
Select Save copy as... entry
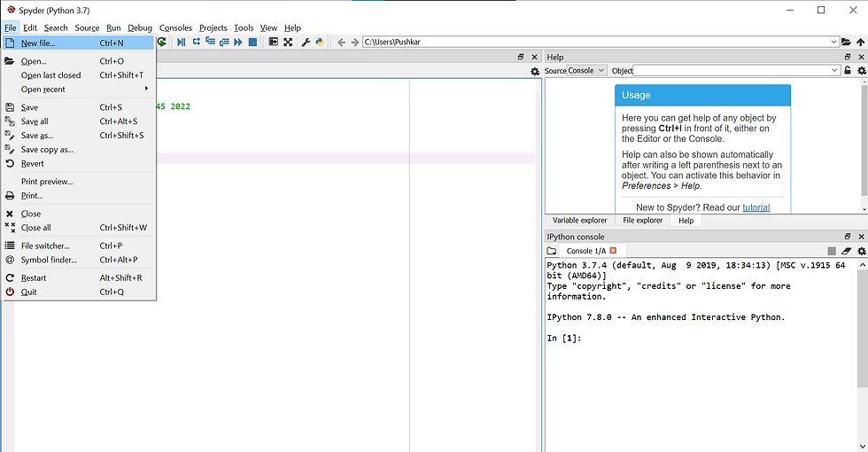point(79,150)
